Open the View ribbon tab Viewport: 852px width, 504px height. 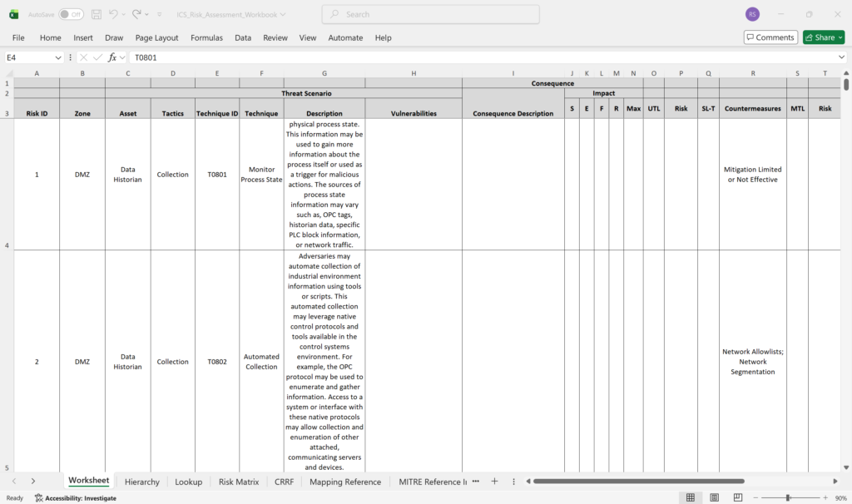308,37
